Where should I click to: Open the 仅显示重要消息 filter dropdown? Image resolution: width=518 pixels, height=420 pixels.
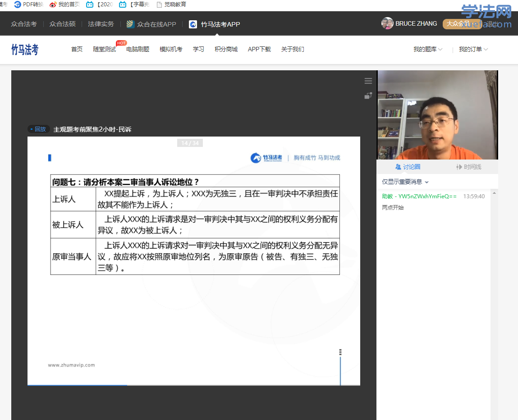point(405,182)
